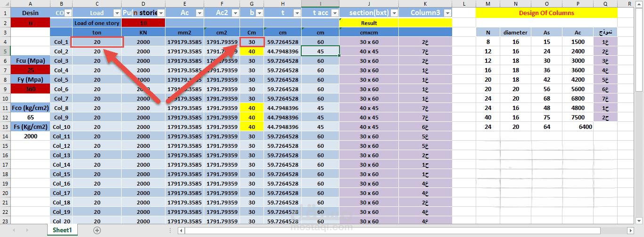Select the yellow b cell in Col_2 row

252,51
